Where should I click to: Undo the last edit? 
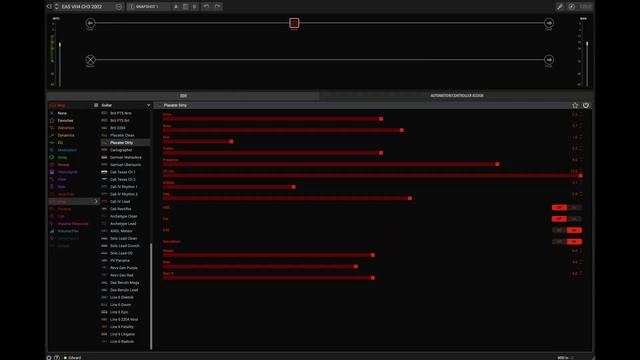(x=206, y=7)
